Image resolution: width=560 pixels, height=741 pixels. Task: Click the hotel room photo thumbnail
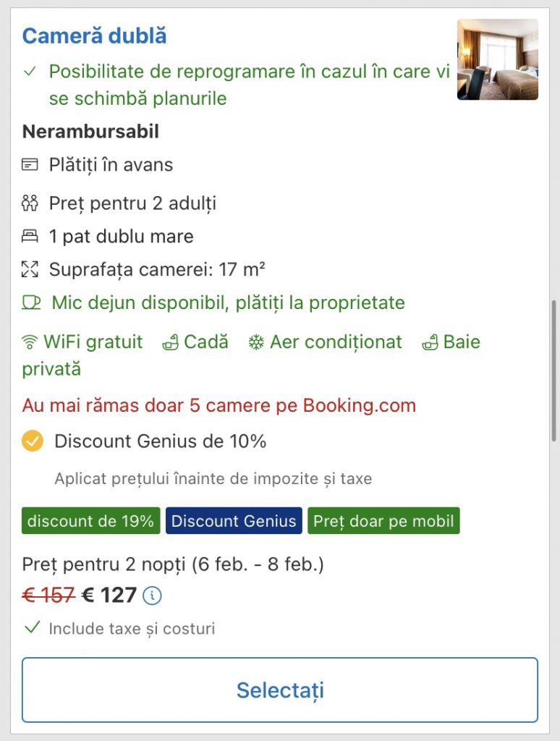coord(498,59)
